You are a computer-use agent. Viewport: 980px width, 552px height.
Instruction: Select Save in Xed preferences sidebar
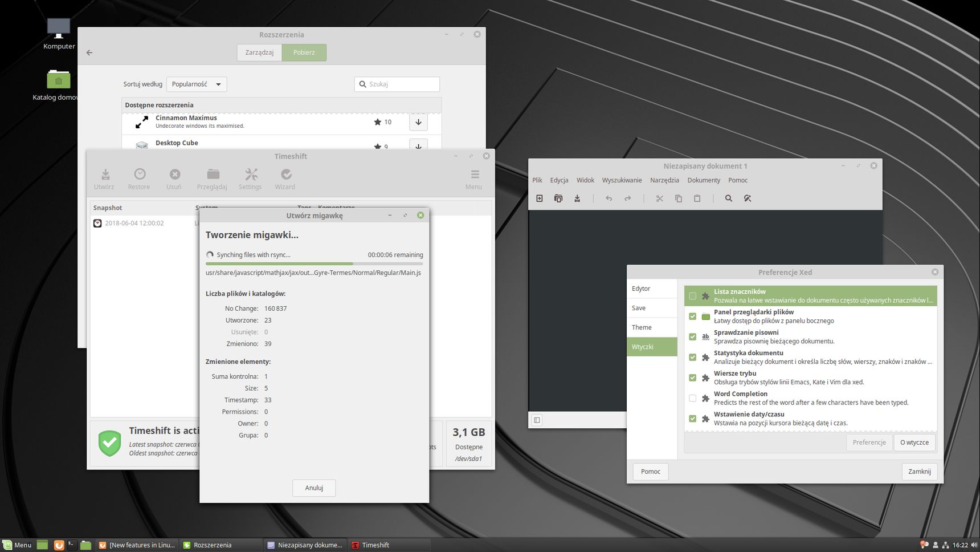(x=652, y=308)
